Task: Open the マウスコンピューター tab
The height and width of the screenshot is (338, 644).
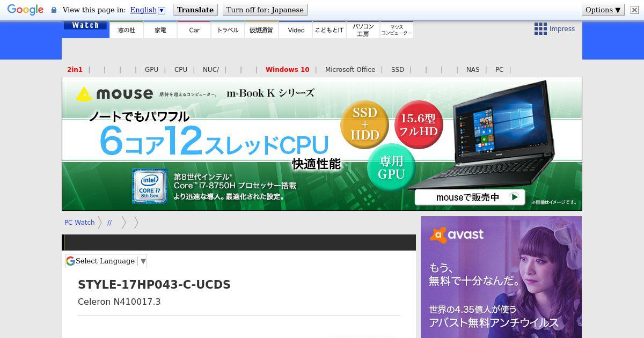Action: [397, 30]
